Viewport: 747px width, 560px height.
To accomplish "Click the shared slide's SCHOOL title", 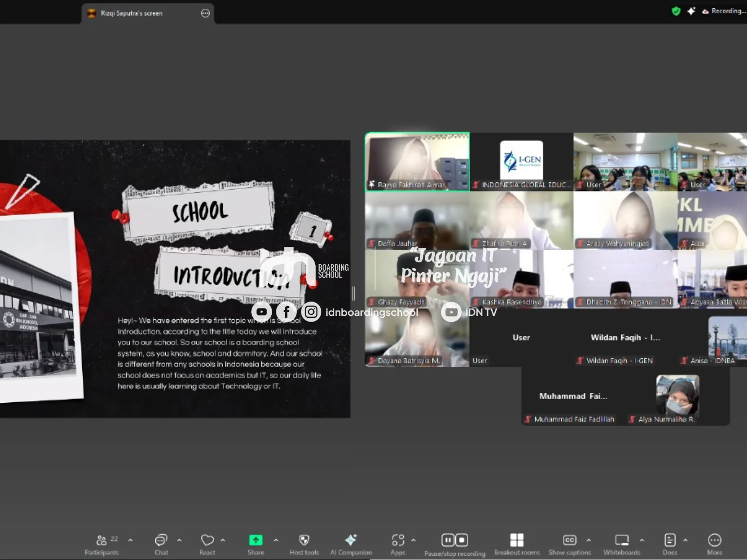I will (200, 212).
